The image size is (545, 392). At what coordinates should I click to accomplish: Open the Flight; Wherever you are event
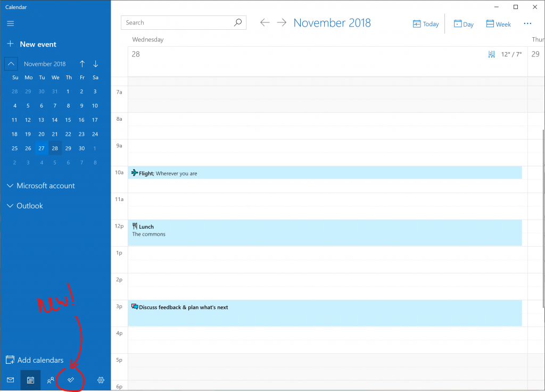coord(325,173)
